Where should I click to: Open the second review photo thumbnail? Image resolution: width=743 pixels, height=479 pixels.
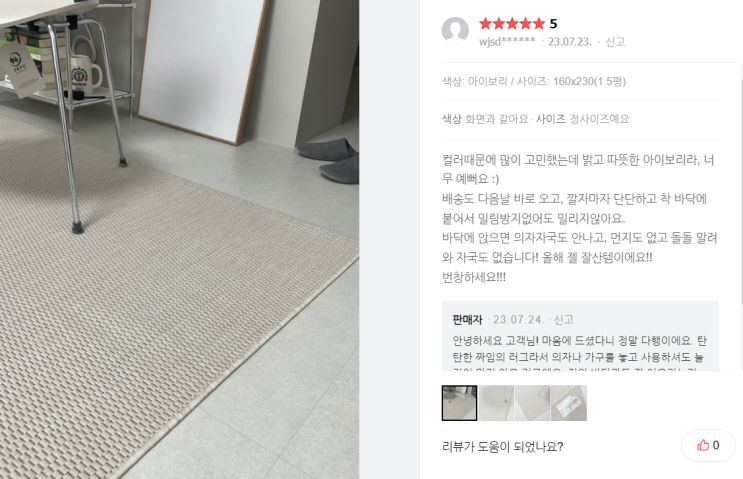pyautogui.click(x=496, y=403)
